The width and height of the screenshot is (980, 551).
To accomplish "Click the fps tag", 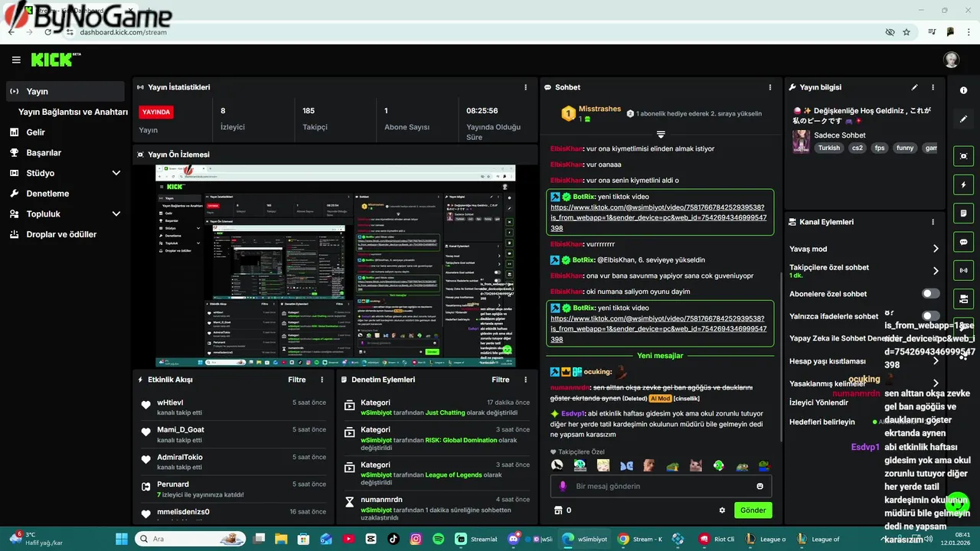I will (x=880, y=148).
